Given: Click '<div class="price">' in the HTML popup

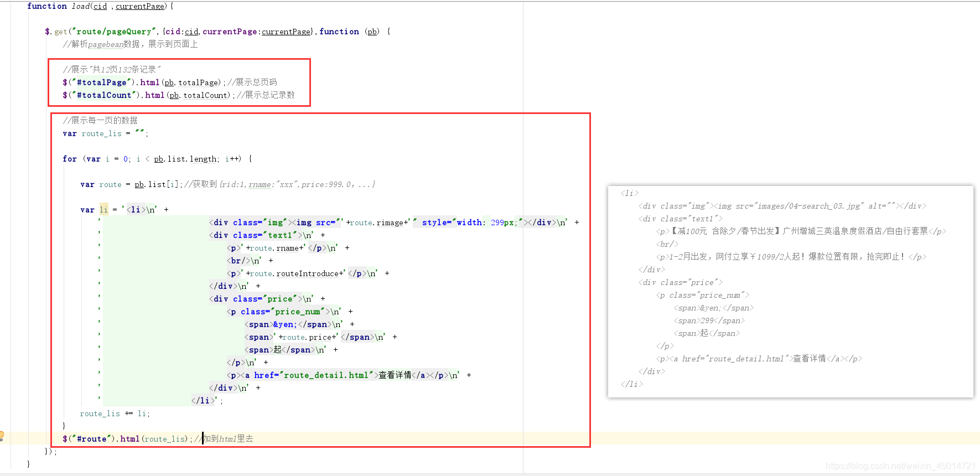Looking at the screenshot, I should coord(681,282).
